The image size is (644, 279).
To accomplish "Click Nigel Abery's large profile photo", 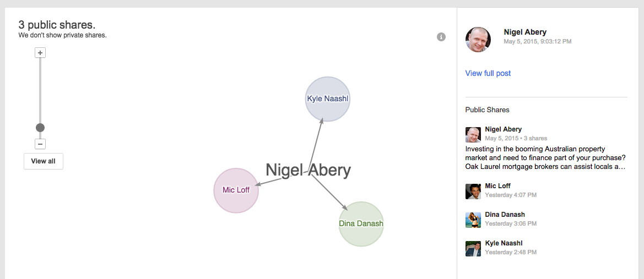I will (478, 40).
